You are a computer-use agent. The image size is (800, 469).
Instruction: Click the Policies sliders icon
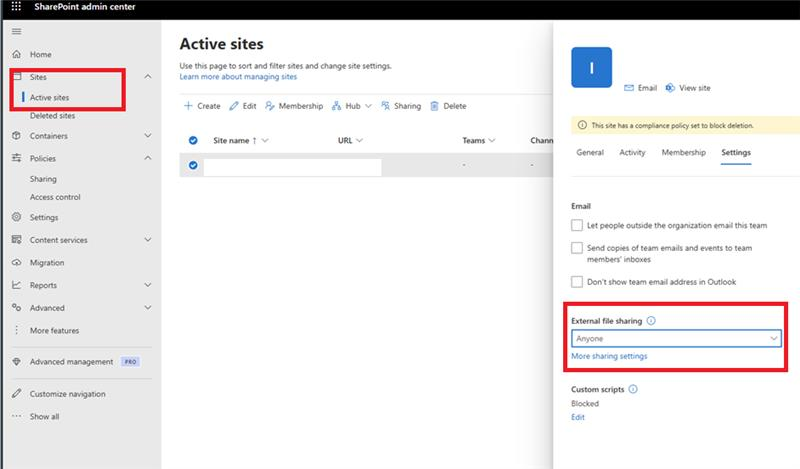pyautogui.click(x=16, y=158)
